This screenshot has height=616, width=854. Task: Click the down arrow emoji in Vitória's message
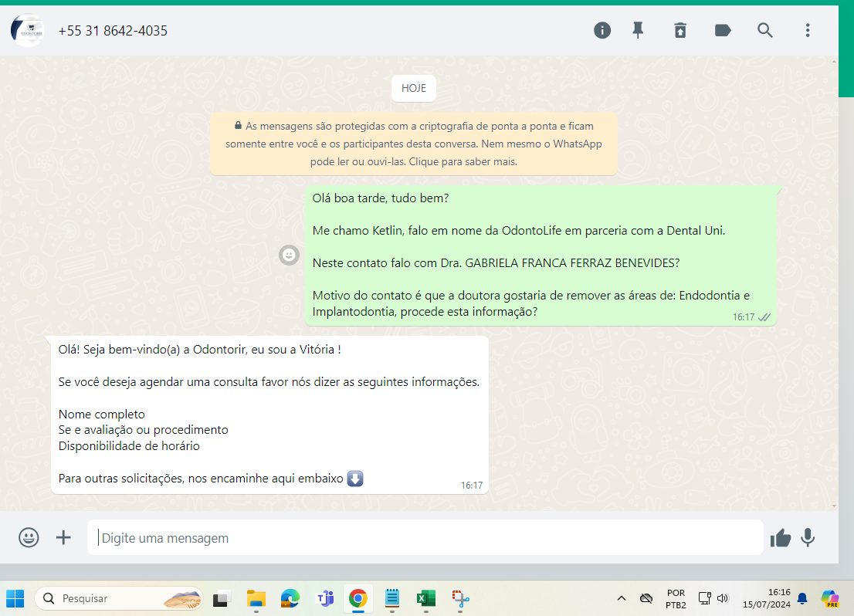point(355,478)
